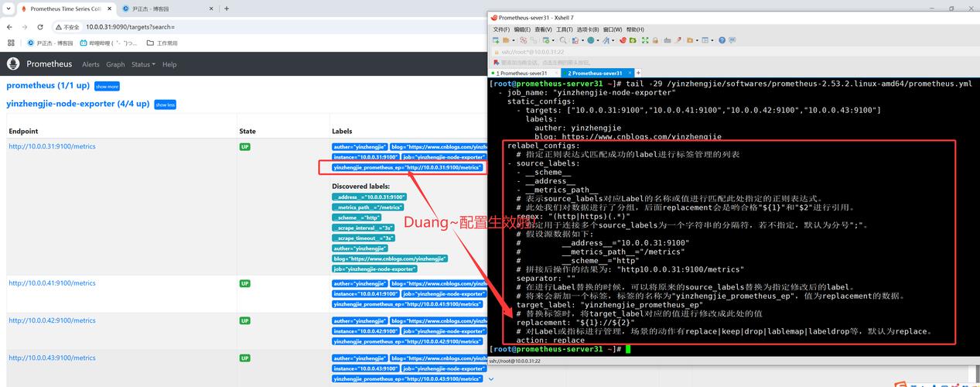Open the 编辑(E) menu in Xshell
980x387 pixels.
[x=523, y=29]
